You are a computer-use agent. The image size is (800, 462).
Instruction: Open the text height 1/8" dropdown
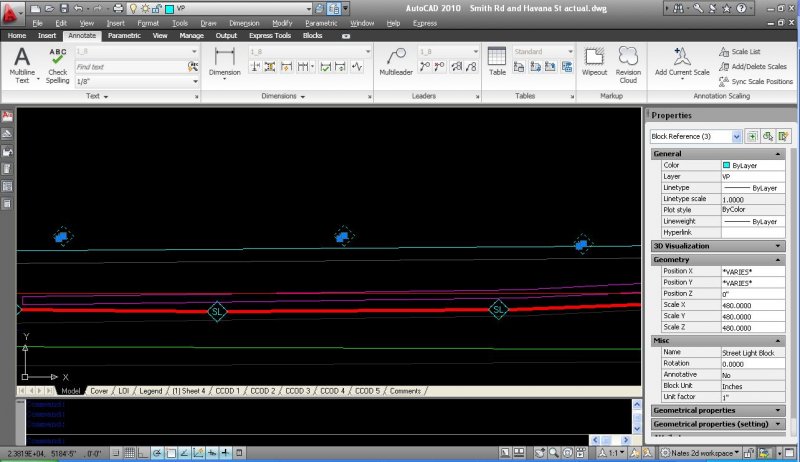[x=195, y=82]
